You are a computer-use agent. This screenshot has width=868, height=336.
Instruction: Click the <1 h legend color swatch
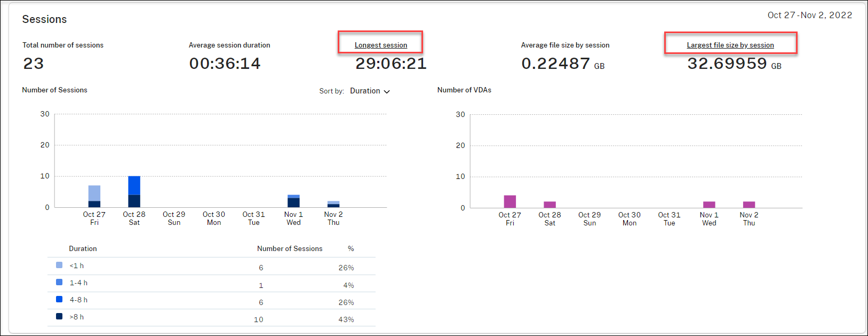[59, 265]
